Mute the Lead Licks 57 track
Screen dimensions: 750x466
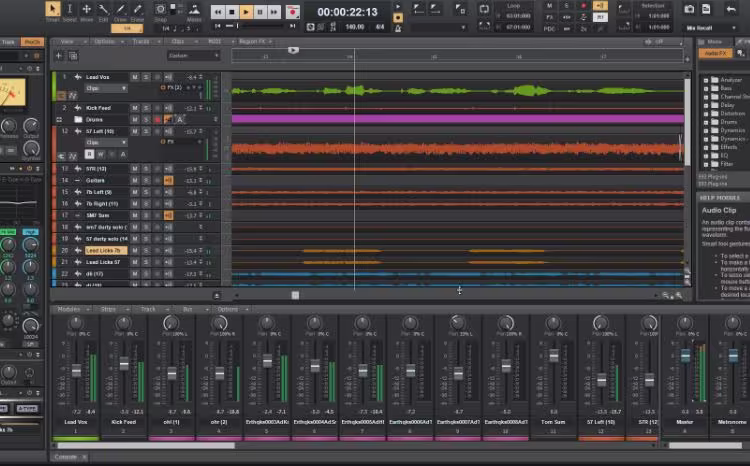point(135,262)
